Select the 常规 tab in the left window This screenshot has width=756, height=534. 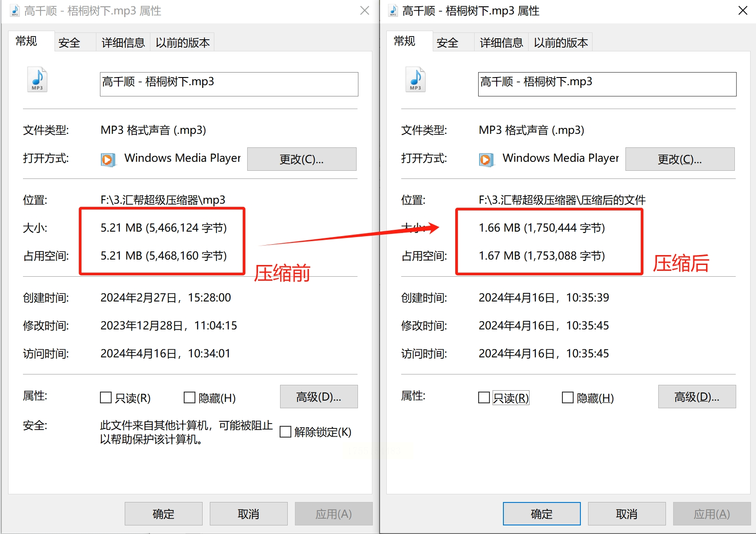(31, 41)
